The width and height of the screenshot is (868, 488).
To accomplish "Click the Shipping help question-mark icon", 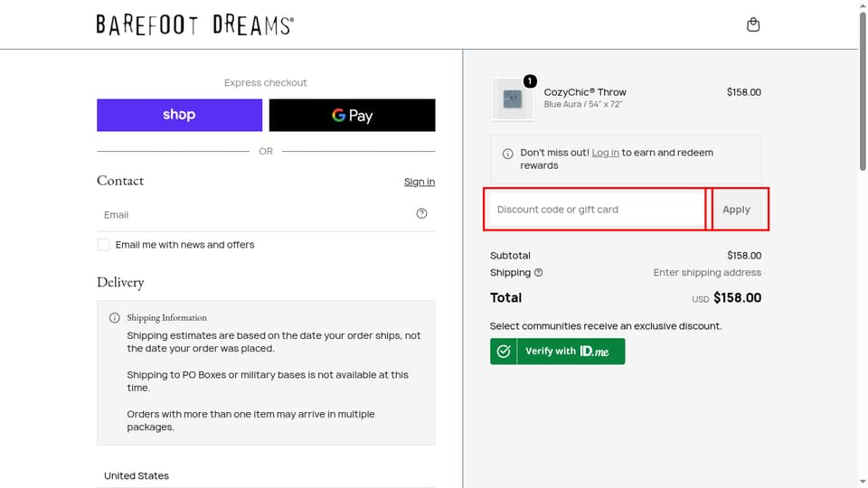I will 538,272.
